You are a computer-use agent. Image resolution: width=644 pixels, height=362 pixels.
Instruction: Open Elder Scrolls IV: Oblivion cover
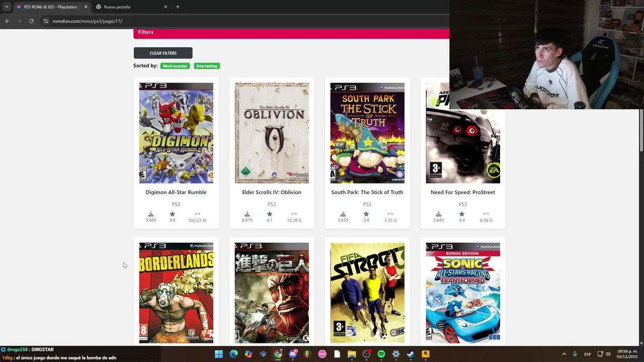coord(272,133)
